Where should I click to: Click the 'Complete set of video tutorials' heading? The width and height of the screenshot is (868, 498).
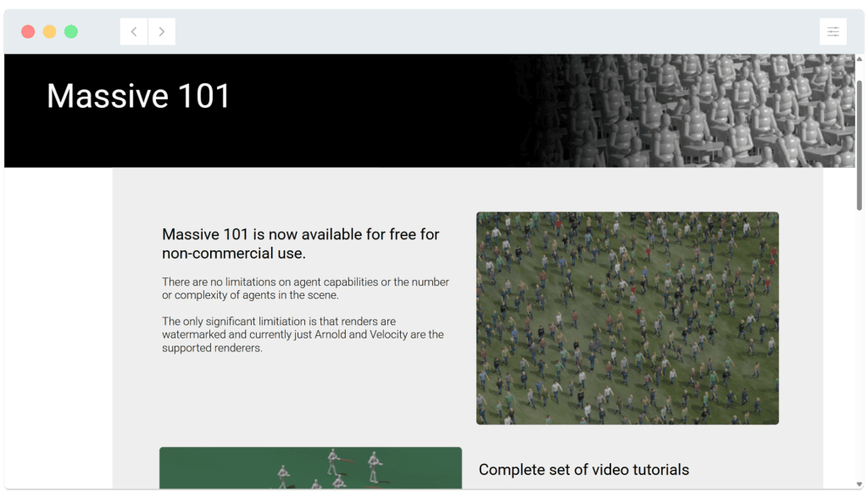(x=584, y=470)
